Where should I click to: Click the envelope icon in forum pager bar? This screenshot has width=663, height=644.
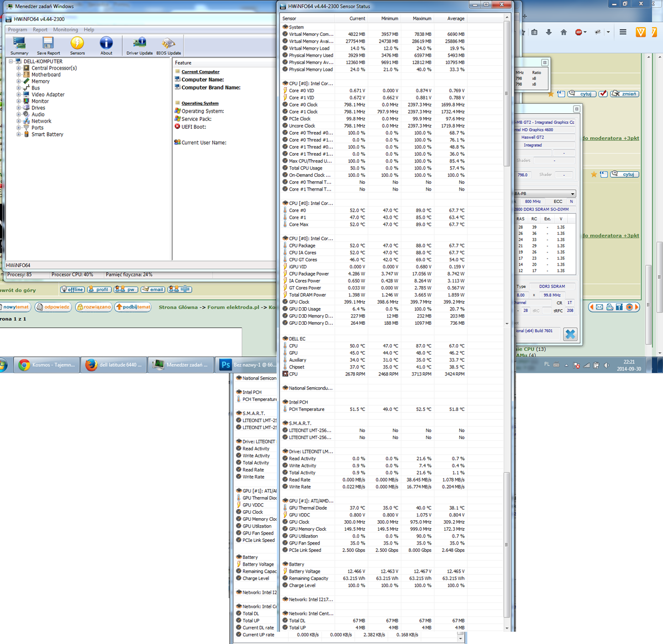(599, 307)
